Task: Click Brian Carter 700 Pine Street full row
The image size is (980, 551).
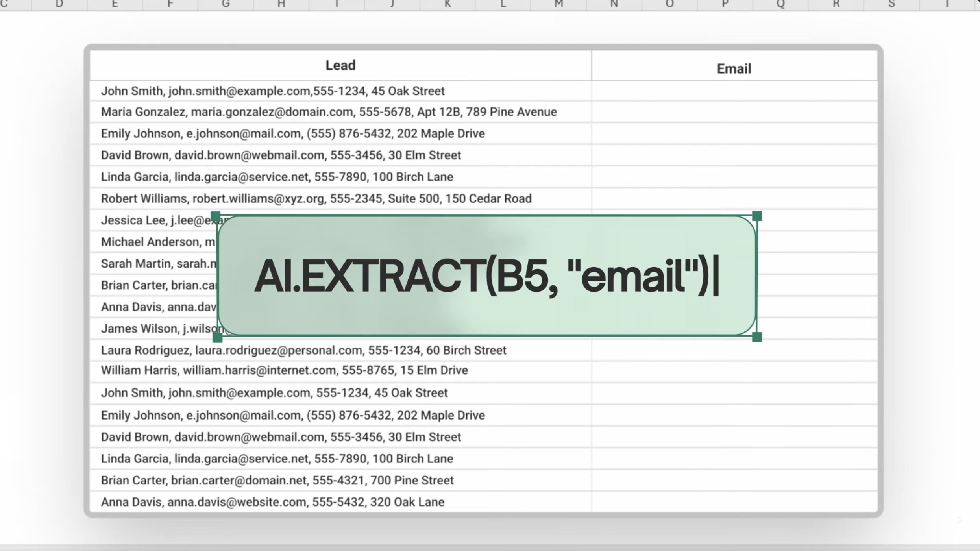Action: (x=277, y=481)
